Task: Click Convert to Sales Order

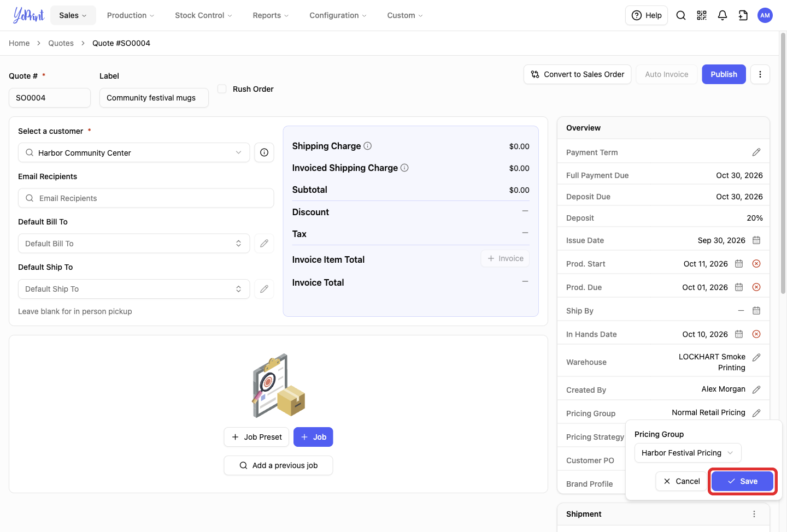Action: (x=578, y=74)
